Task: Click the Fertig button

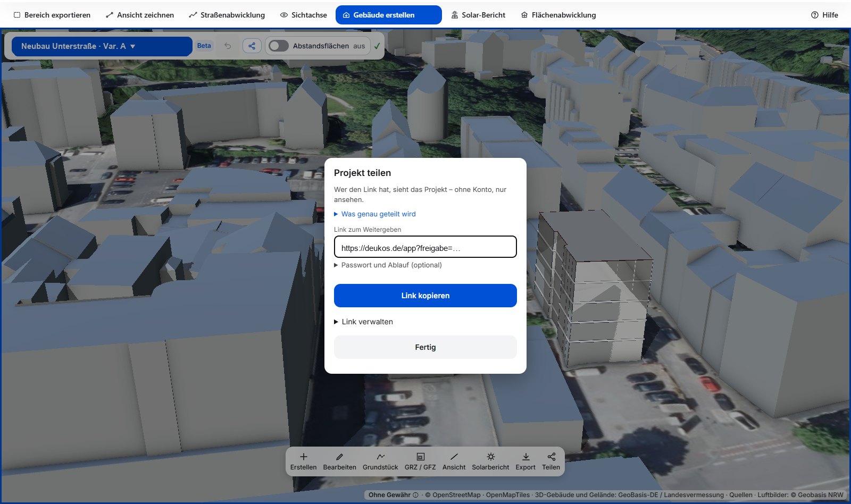Action: coord(425,347)
